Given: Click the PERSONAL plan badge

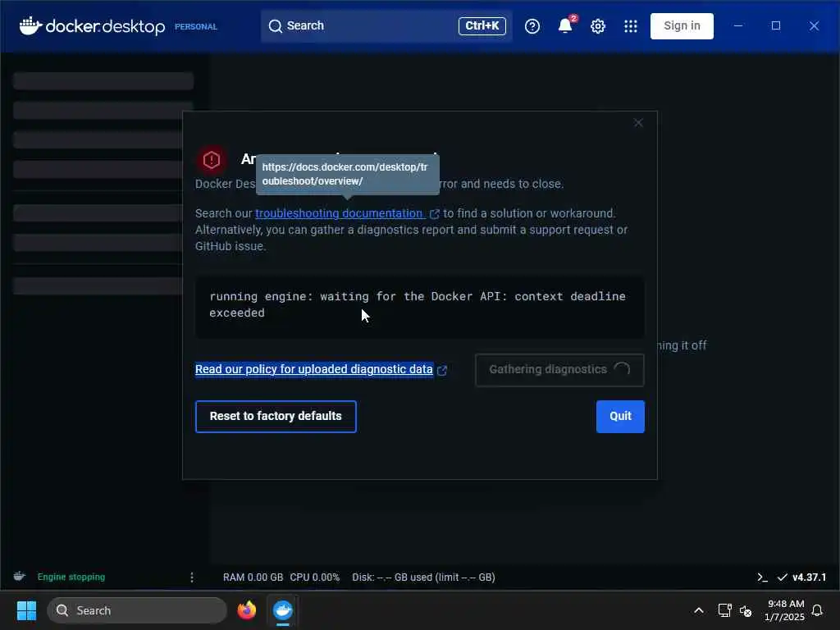Looking at the screenshot, I should pyautogui.click(x=195, y=26).
